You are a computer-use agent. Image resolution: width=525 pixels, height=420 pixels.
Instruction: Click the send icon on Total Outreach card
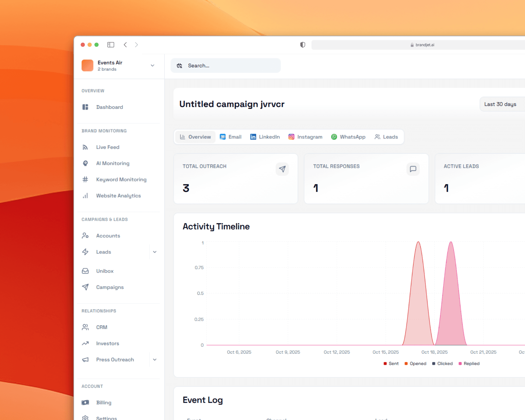(282, 169)
